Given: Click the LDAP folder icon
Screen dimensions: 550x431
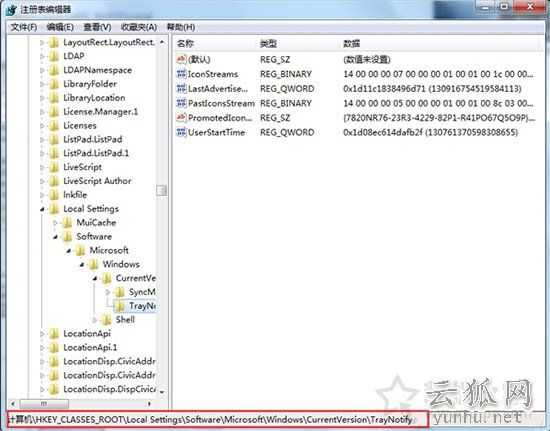Looking at the screenshot, I should click(x=54, y=56).
